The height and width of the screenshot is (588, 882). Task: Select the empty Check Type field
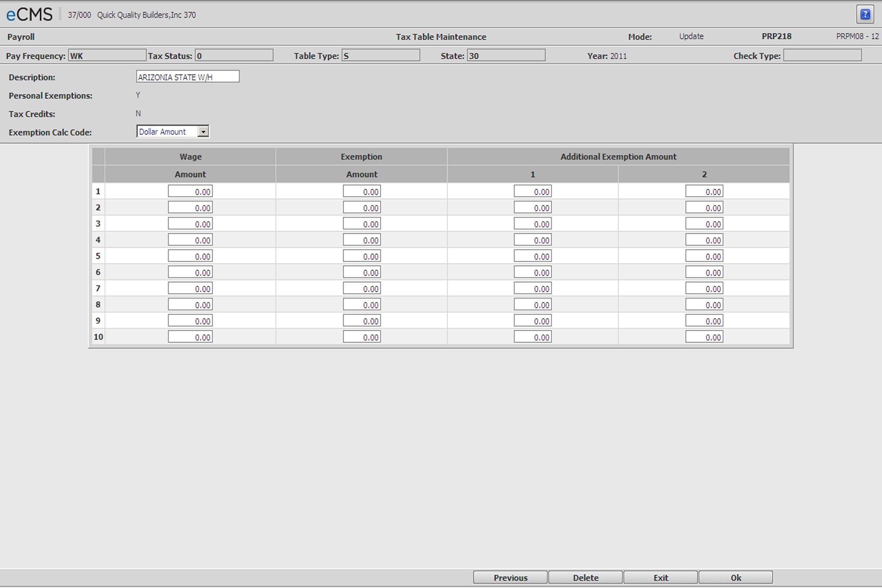[822, 55]
